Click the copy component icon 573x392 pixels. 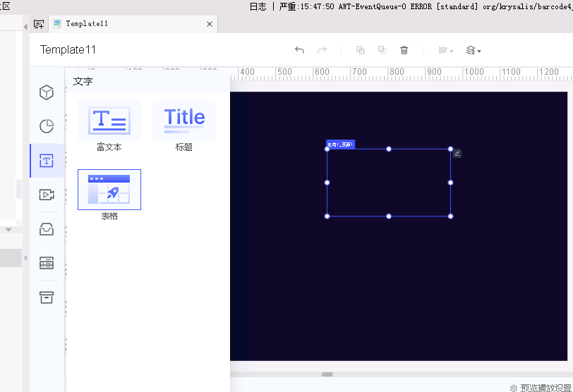(361, 50)
